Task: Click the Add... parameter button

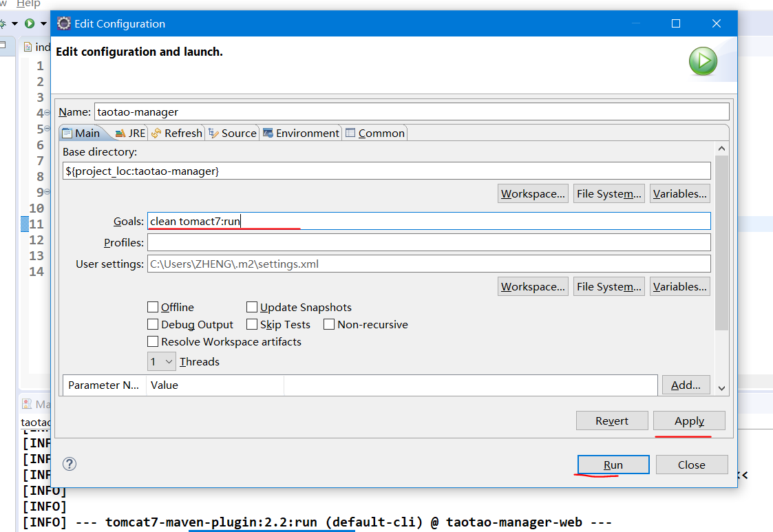Action: pos(686,385)
